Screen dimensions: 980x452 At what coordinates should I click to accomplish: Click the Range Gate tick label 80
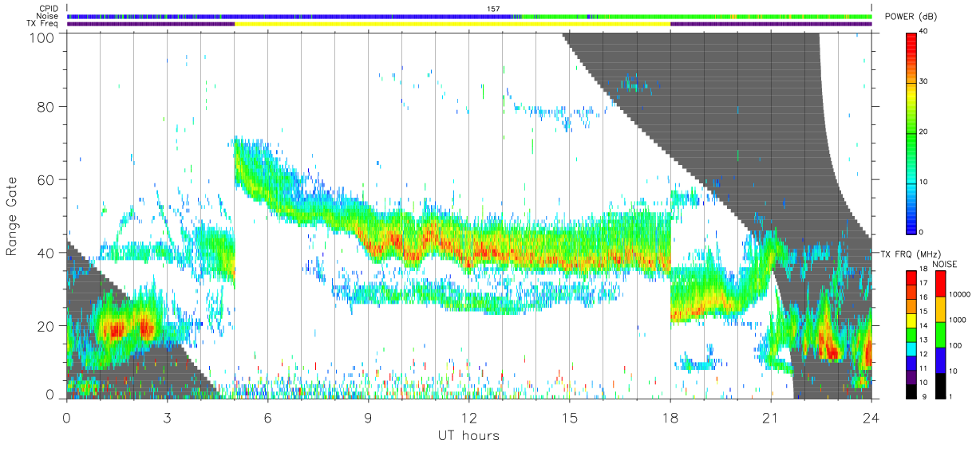pos(46,107)
